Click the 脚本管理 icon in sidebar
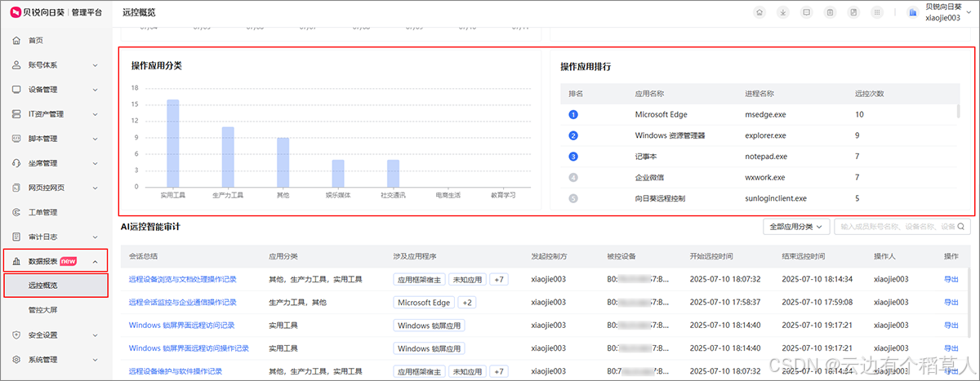 click(16, 138)
